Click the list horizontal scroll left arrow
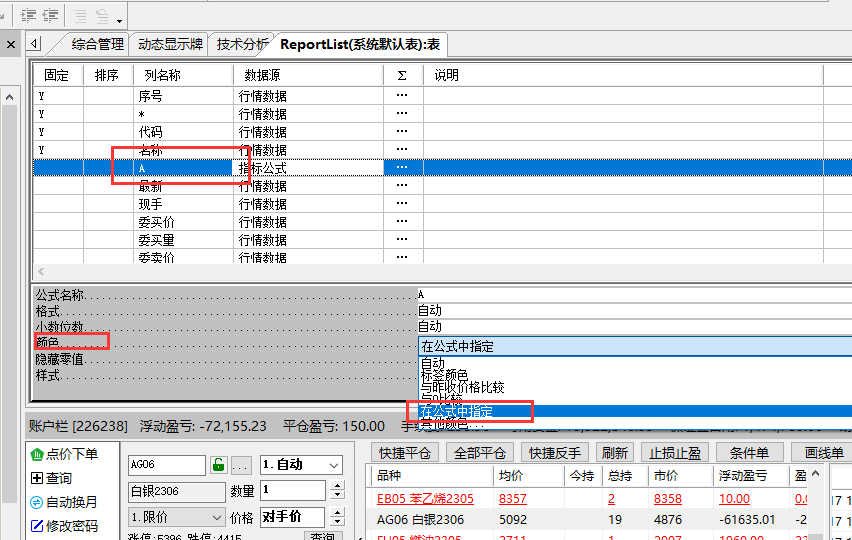The height and width of the screenshot is (540, 852). [x=41, y=271]
